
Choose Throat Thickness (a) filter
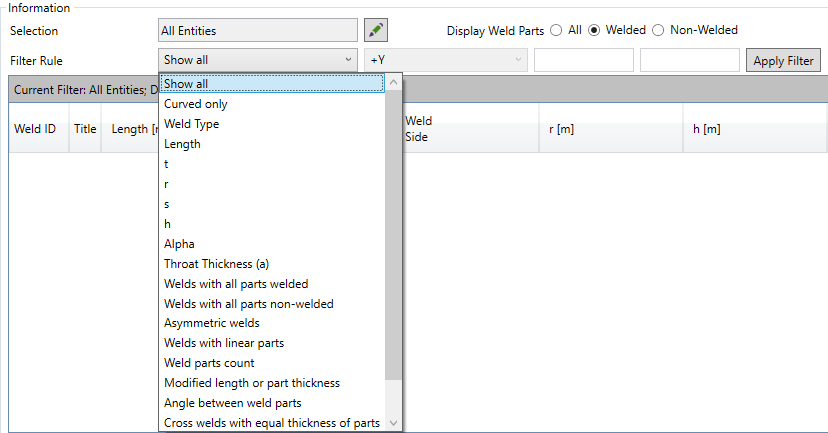216,264
